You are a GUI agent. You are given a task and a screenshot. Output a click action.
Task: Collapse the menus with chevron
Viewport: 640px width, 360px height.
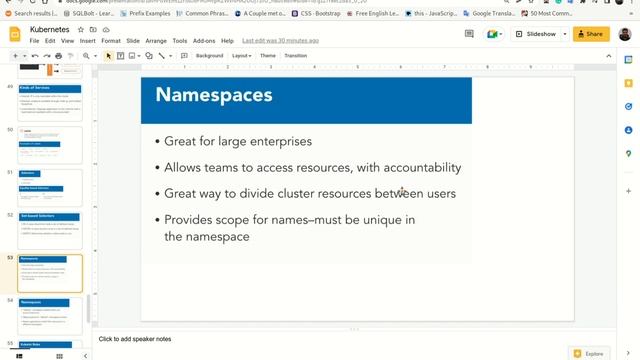coord(609,56)
